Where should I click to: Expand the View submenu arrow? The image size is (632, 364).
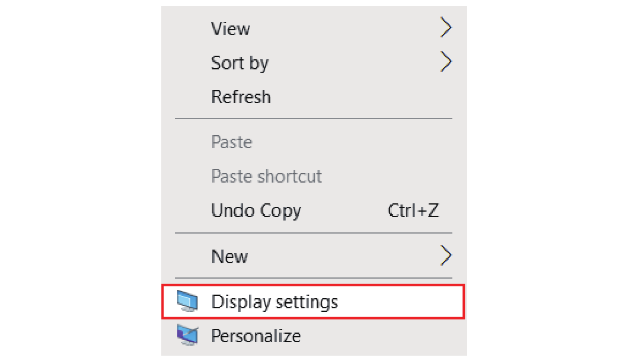446,28
